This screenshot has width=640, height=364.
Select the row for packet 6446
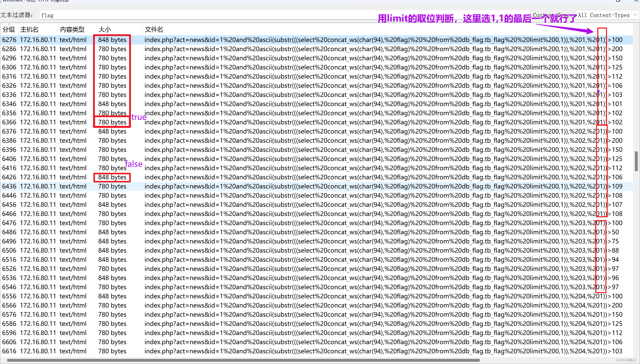pyautogui.click(x=316, y=195)
